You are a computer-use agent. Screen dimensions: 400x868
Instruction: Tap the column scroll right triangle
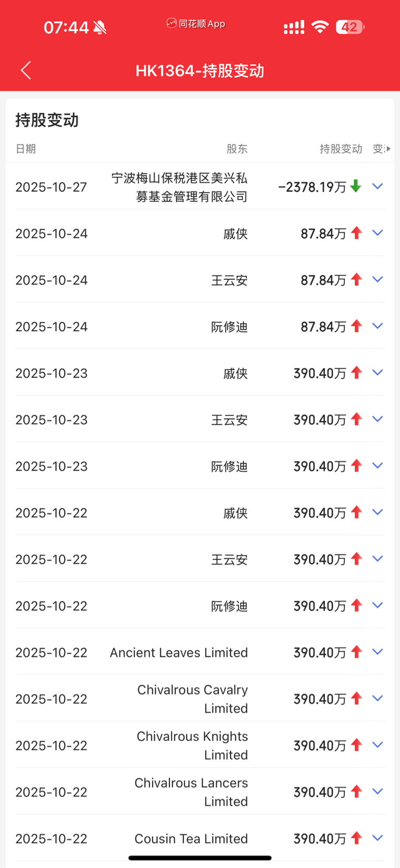coord(388,149)
